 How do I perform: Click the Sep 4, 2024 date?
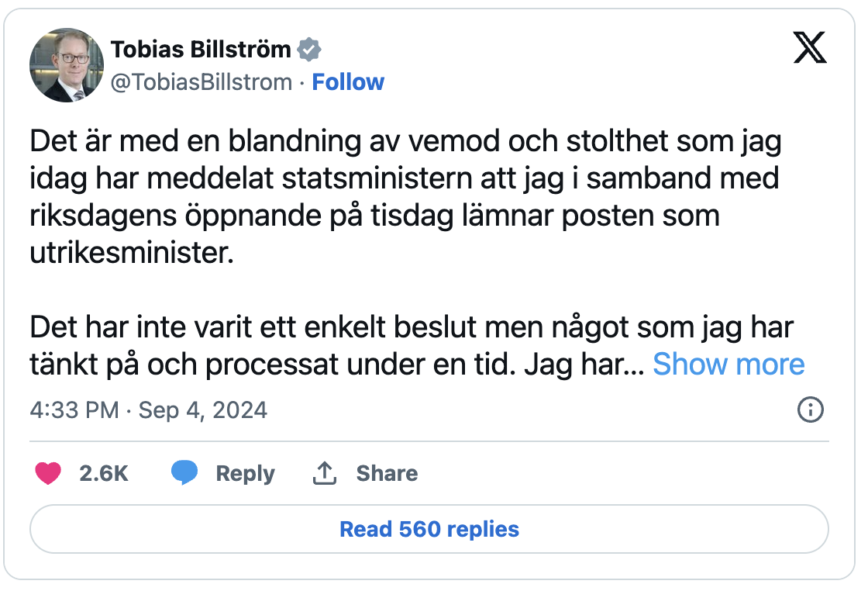[x=202, y=410]
